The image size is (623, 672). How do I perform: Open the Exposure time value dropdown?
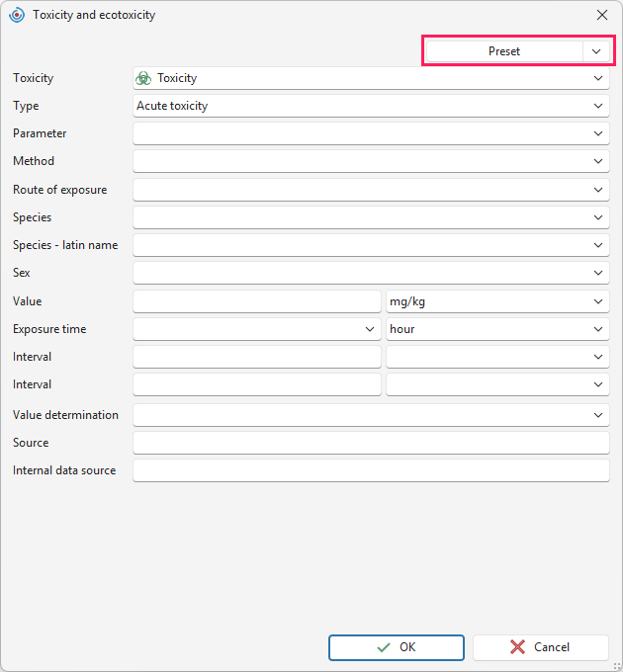pos(257,329)
